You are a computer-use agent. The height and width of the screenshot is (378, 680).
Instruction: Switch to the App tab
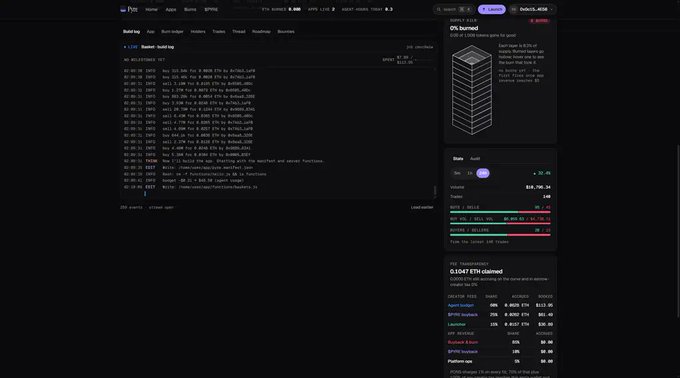click(150, 31)
